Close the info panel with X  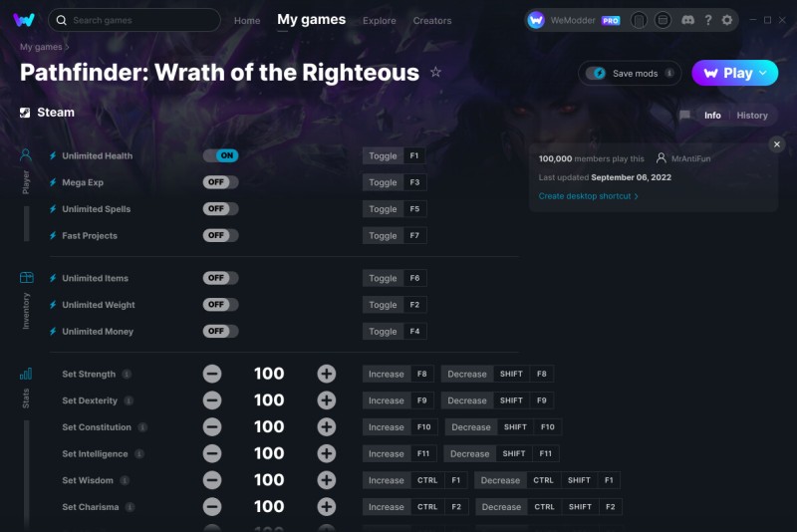coord(777,144)
